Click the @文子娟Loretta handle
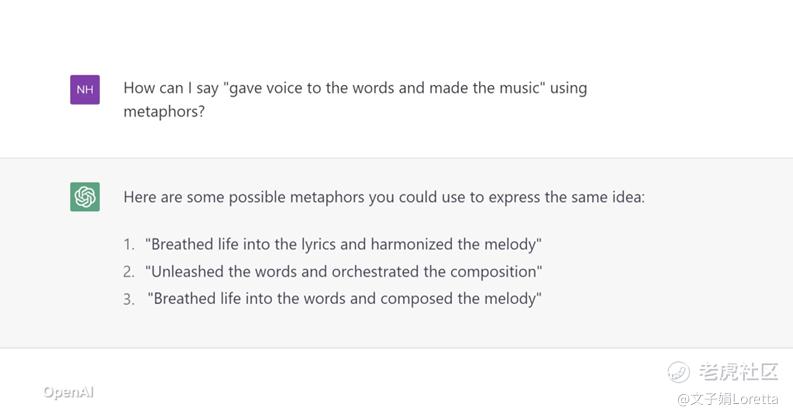 pyautogui.click(x=727, y=399)
